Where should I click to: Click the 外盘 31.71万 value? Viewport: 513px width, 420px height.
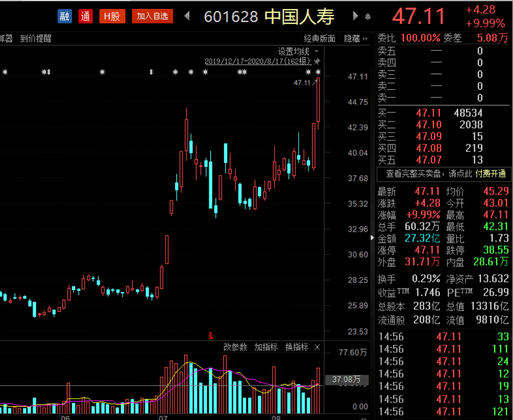(x=423, y=262)
